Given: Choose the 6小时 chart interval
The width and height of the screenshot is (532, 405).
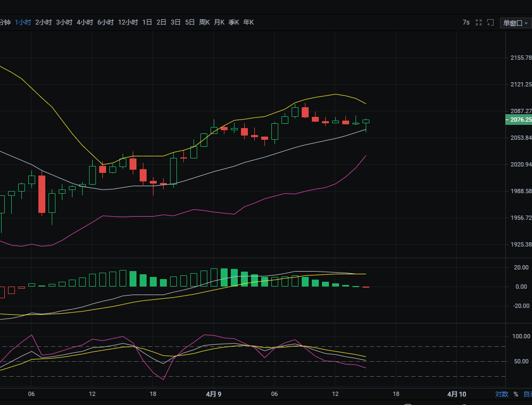Looking at the screenshot, I should (106, 22).
